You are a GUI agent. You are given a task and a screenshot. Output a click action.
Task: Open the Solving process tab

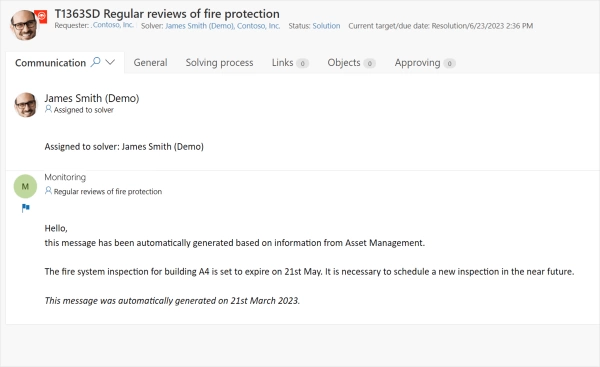coord(219,62)
